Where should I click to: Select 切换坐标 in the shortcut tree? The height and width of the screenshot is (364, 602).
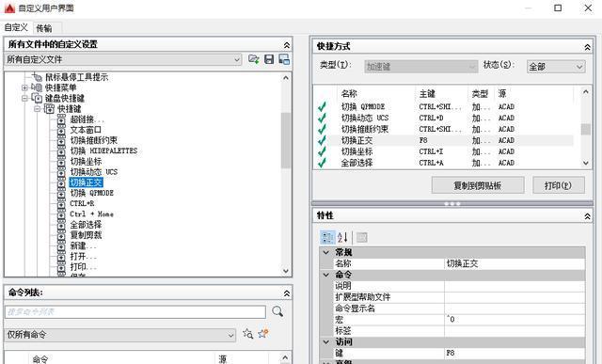86,161
